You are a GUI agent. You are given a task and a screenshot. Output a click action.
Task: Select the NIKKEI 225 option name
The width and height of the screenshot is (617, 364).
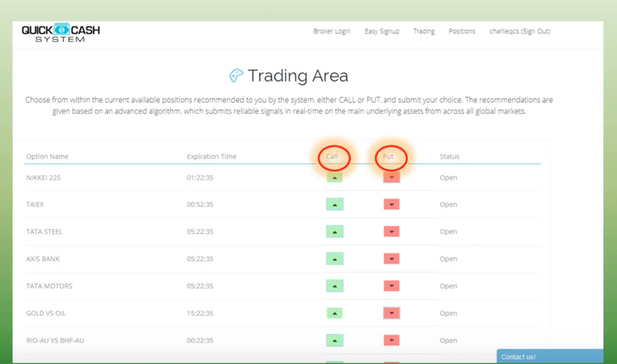tap(43, 178)
